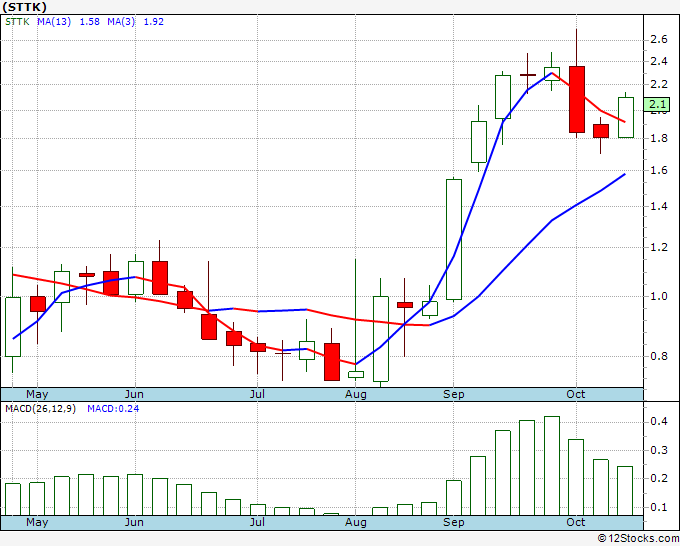Click the last white candlestick on the chart
680x546 pixels.
626,118
